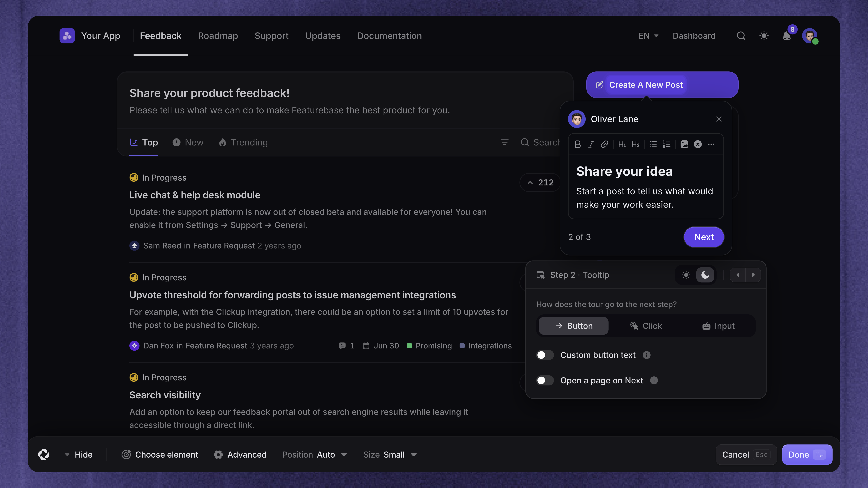The width and height of the screenshot is (868, 488).
Task: Switch tooltip preview to light mode
Action: [686, 275]
